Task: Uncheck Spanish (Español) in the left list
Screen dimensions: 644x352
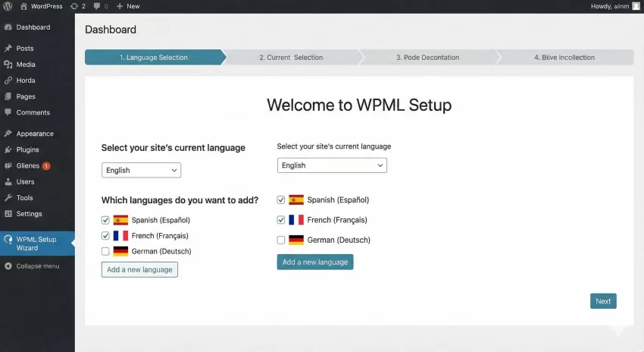Action: 105,220
